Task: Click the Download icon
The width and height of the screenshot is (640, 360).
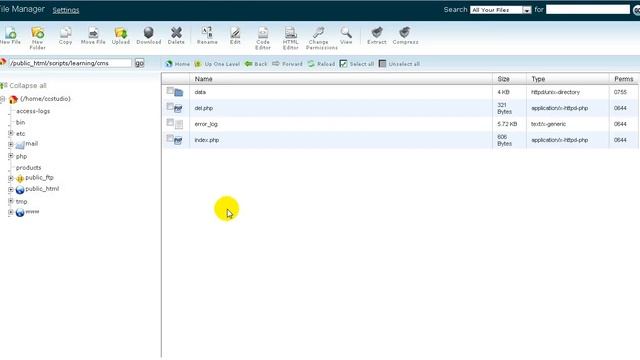Action: pos(149,35)
